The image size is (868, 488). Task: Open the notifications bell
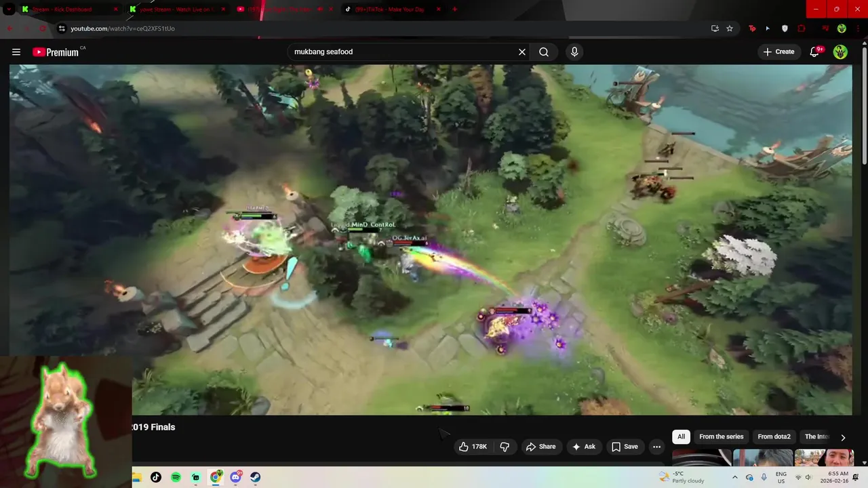coord(815,52)
